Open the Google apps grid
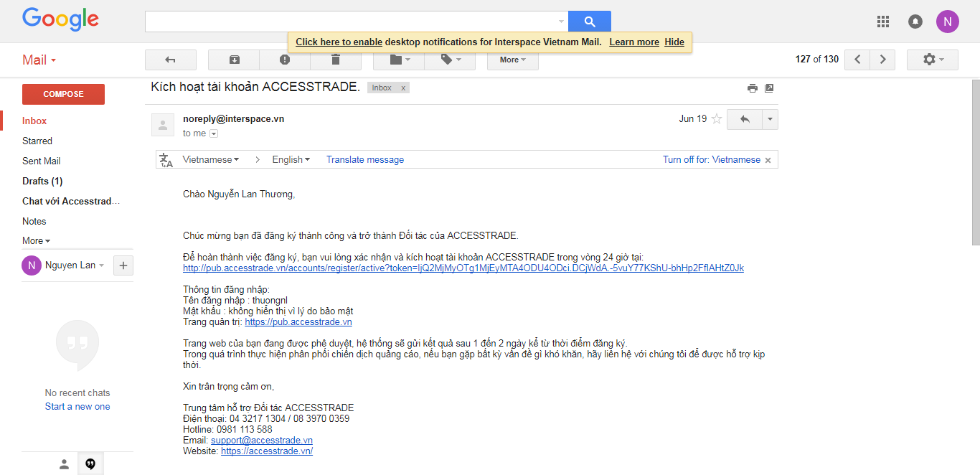This screenshot has height=475, width=980. click(x=883, y=22)
